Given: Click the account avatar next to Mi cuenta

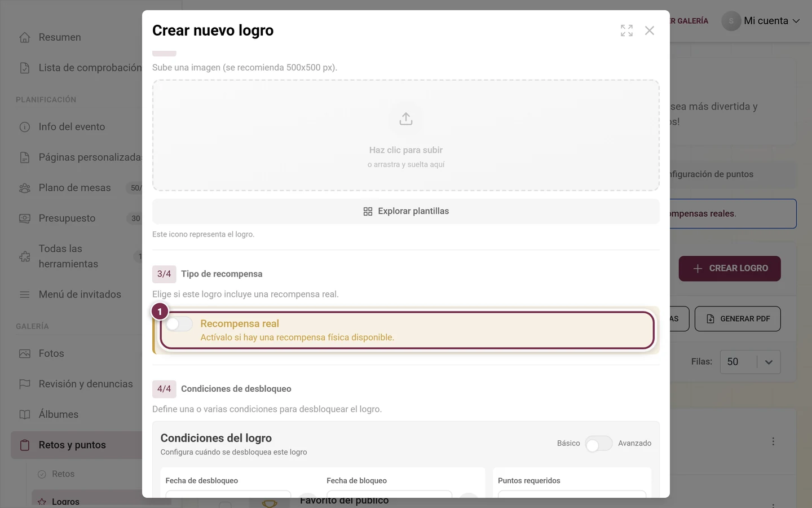Looking at the screenshot, I should pos(731,21).
